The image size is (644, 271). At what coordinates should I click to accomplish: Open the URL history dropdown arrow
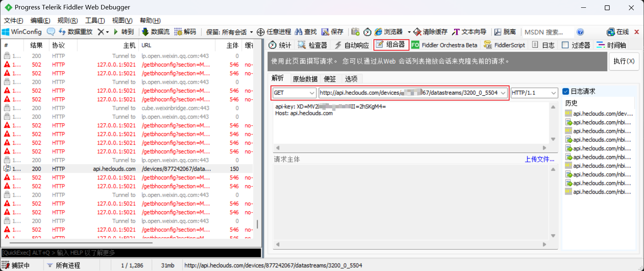pyautogui.click(x=503, y=93)
